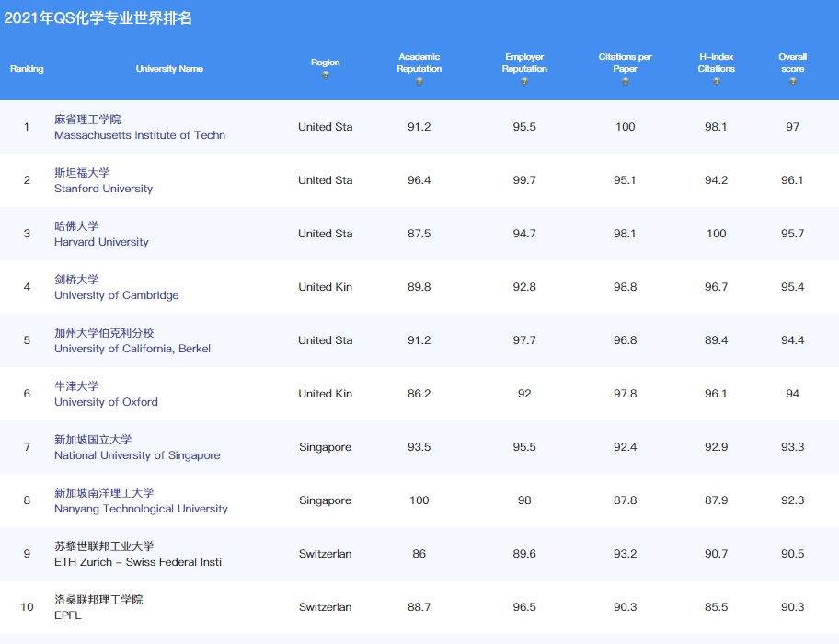839x644 pixels.
Task: Select ETH Zurich's academic reputation 86
Action: click(419, 554)
